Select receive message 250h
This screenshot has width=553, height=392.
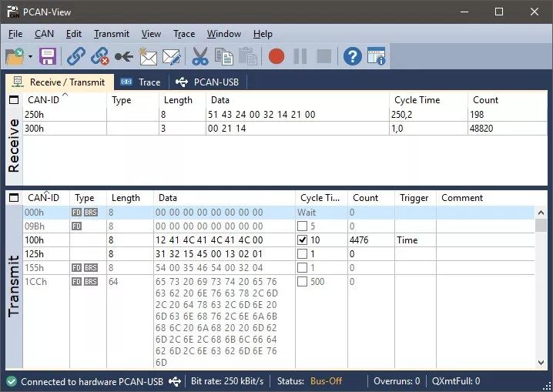tap(285, 115)
